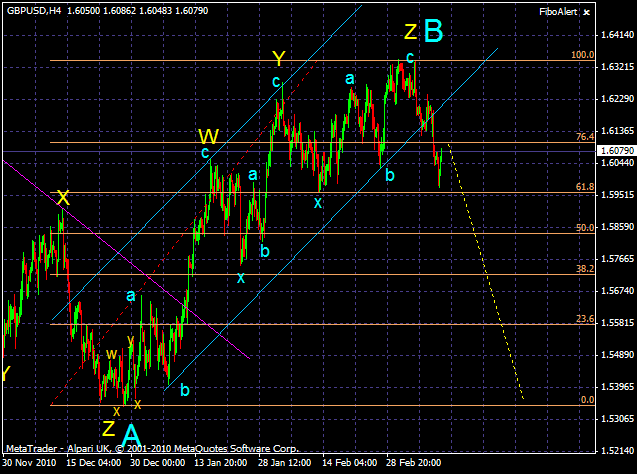
Task: Click the FiboAlert expert advisor icon
Action: coord(586,13)
